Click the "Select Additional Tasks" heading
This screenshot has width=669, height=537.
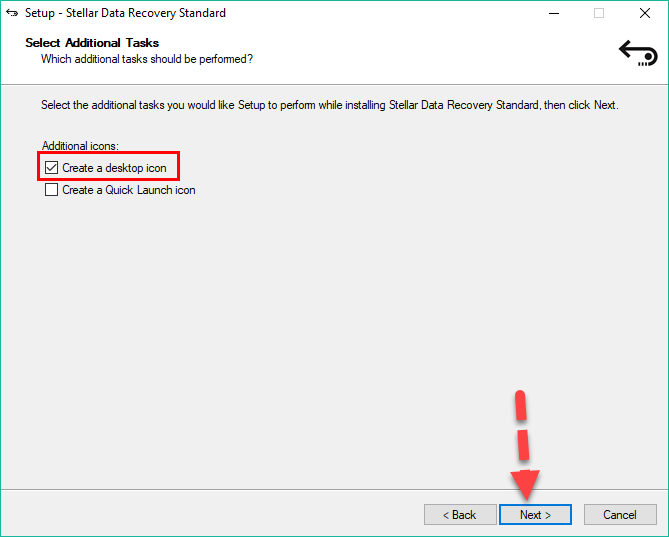[x=92, y=43]
